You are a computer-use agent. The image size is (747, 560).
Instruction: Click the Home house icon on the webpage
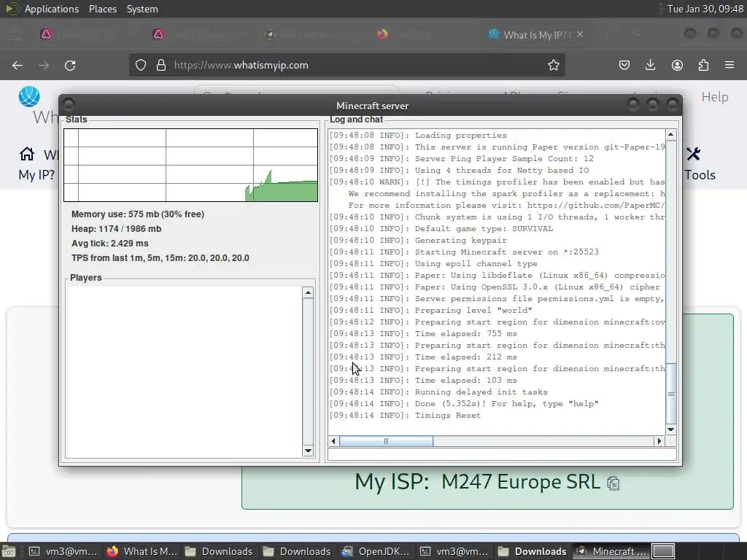27,154
